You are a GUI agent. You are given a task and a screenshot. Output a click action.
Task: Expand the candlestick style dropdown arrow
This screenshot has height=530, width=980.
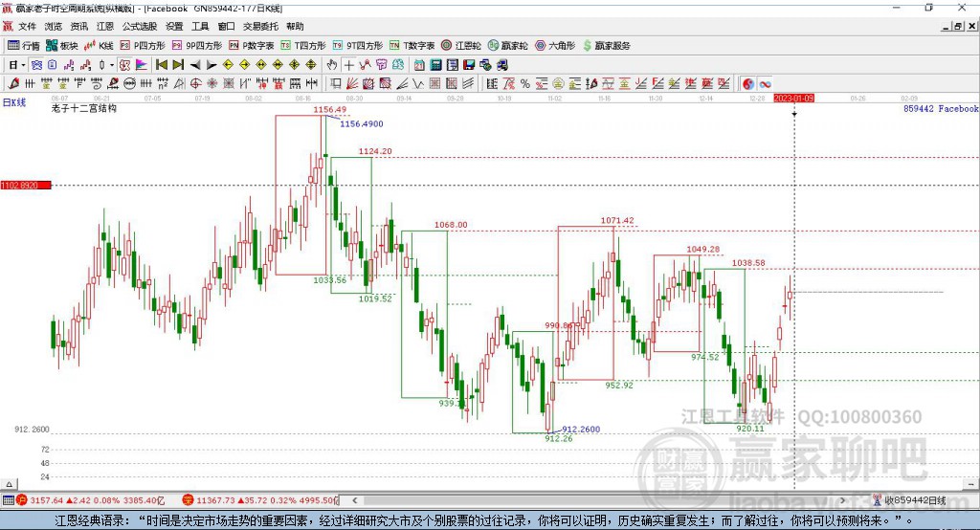pos(112,65)
